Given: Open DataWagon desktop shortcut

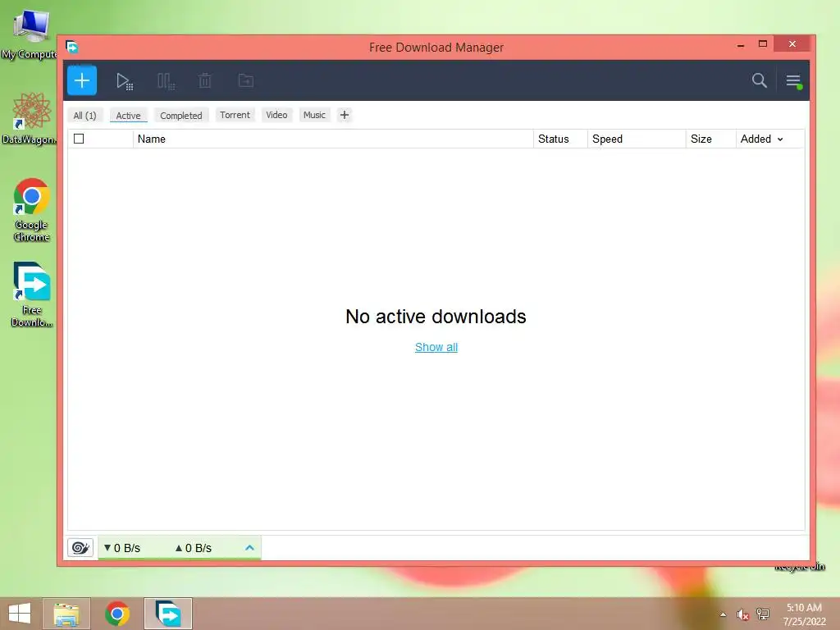Looking at the screenshot, I should coord(30,118).
